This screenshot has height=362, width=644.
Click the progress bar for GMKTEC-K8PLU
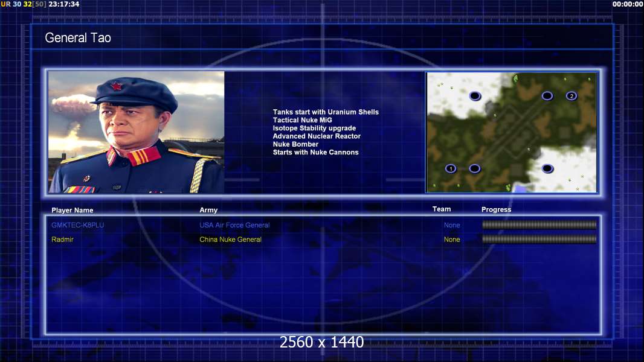coord(539,224)
